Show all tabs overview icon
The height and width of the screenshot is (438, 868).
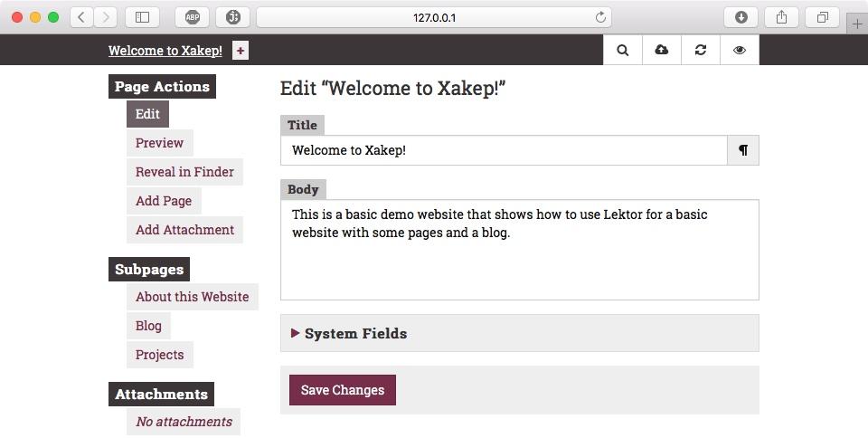(823, 17)
